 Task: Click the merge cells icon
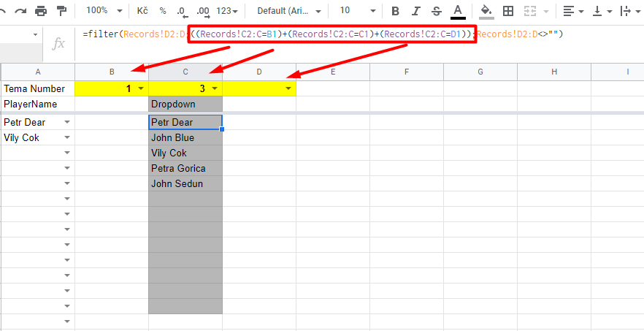pos(530,12)
